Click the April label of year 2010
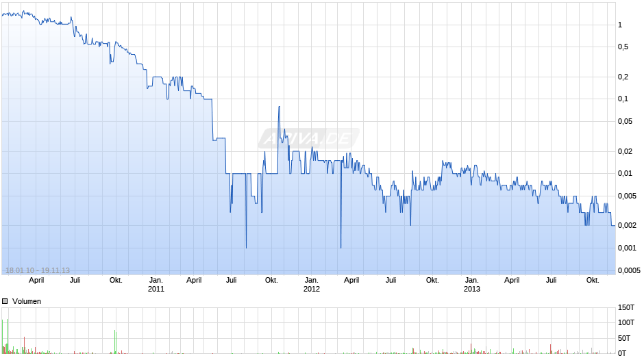644x360 pixels. [36, 281]
